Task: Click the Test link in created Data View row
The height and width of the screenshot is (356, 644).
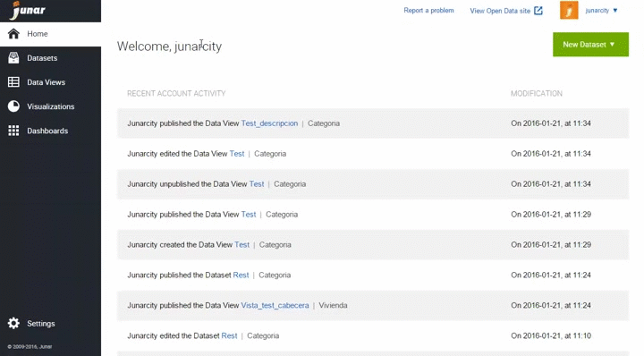Action: pos(241,245)
